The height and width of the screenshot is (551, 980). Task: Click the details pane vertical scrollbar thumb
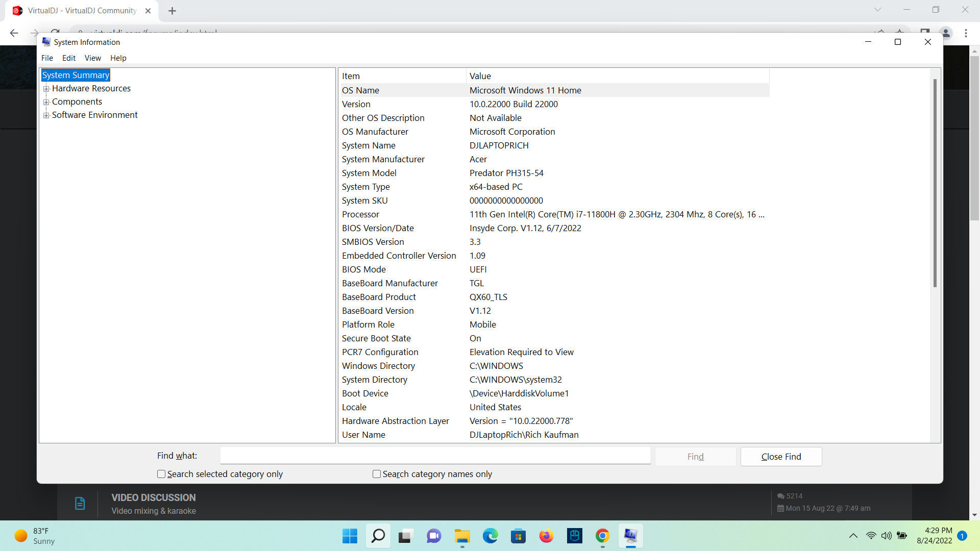[x=935, y=183]
